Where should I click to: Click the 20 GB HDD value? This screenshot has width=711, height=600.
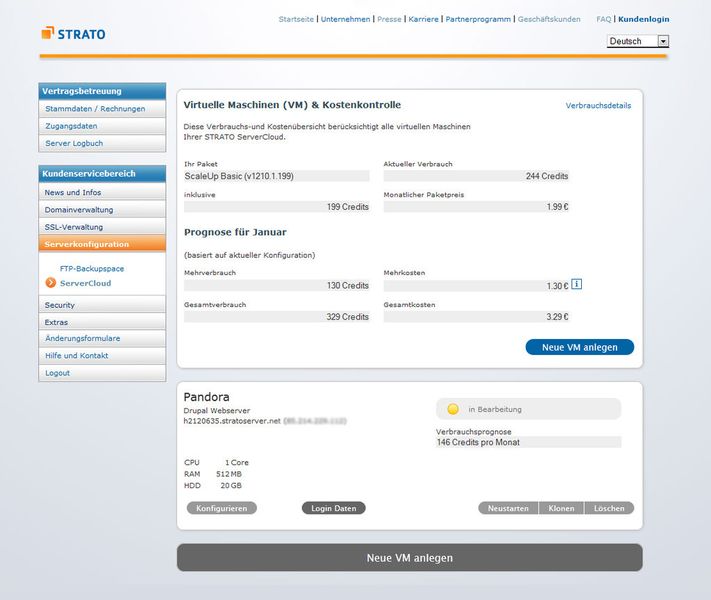[231, 485]
